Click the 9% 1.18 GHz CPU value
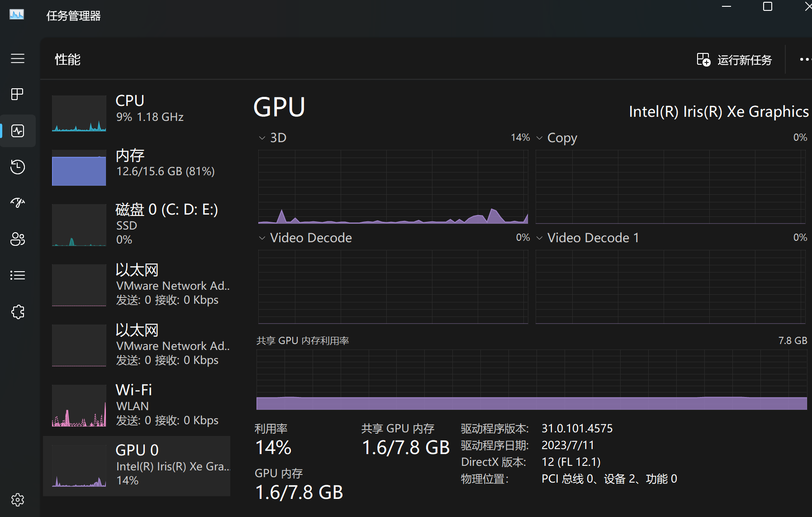Screen dimensions: 812x517 tap(150, 117)
